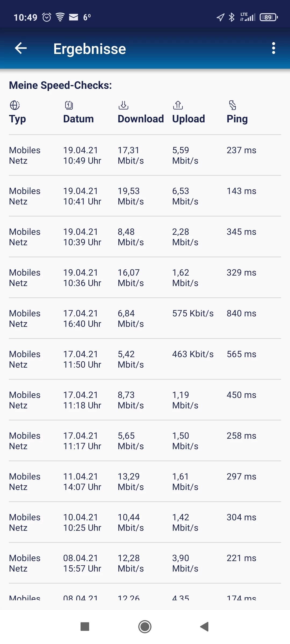Tap the back arrow in header
The height and width of the screenshot is (644, 290).
[x=21, y=48]
